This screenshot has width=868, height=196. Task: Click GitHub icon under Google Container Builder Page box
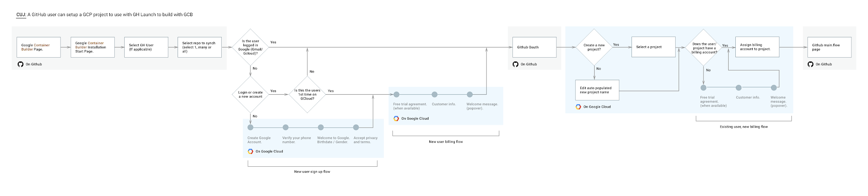(20, 64)
